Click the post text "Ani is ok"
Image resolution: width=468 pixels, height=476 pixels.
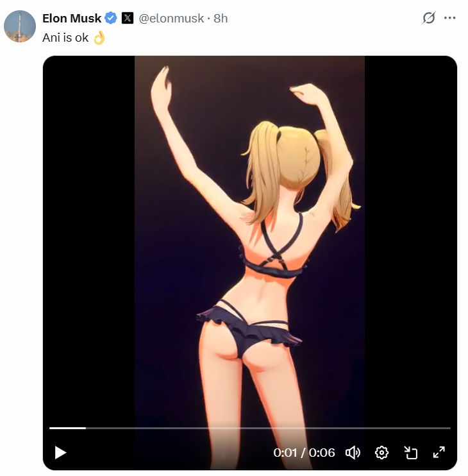65,38
